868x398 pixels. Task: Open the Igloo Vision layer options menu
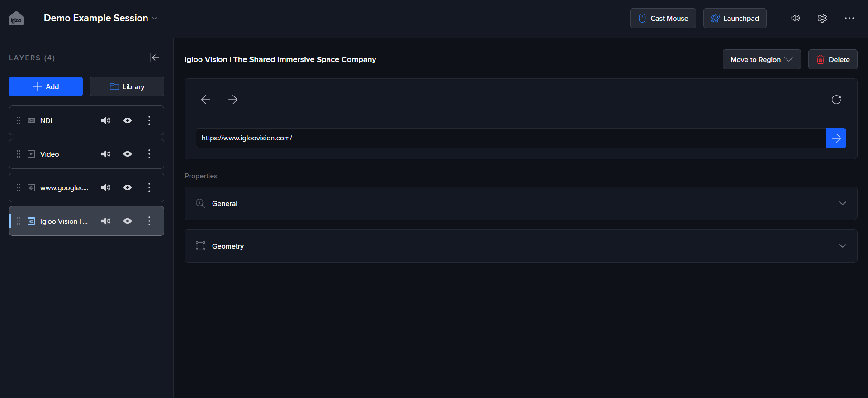pos(149,221)
